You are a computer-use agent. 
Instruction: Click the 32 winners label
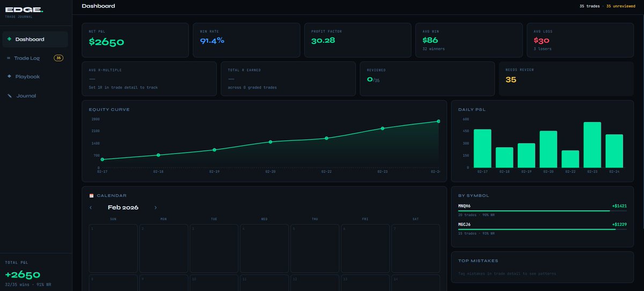[x=434, y=49]
